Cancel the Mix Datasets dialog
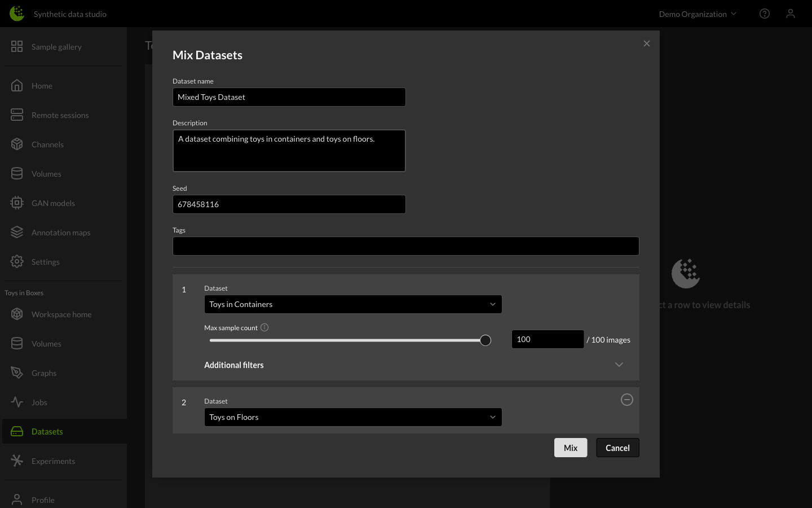The image size is (812, 508). point(617,448)
